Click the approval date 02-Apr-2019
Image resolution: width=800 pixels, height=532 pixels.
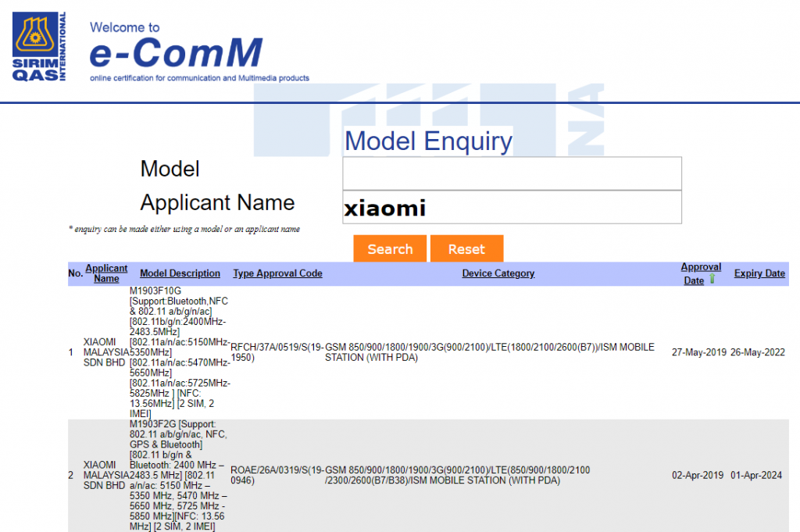(x=698, y=476)
